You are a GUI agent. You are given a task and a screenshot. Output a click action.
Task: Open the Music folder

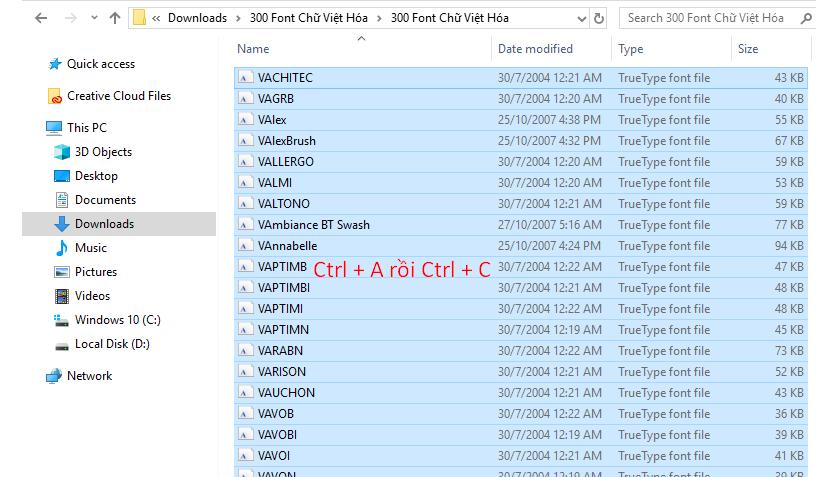point(91,248)
